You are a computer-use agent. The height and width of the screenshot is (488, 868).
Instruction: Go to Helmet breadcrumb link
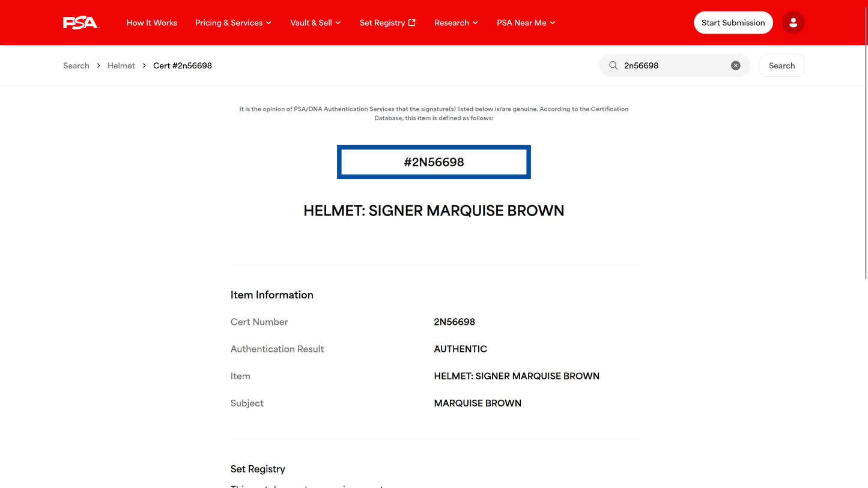[x=121, y=65]
